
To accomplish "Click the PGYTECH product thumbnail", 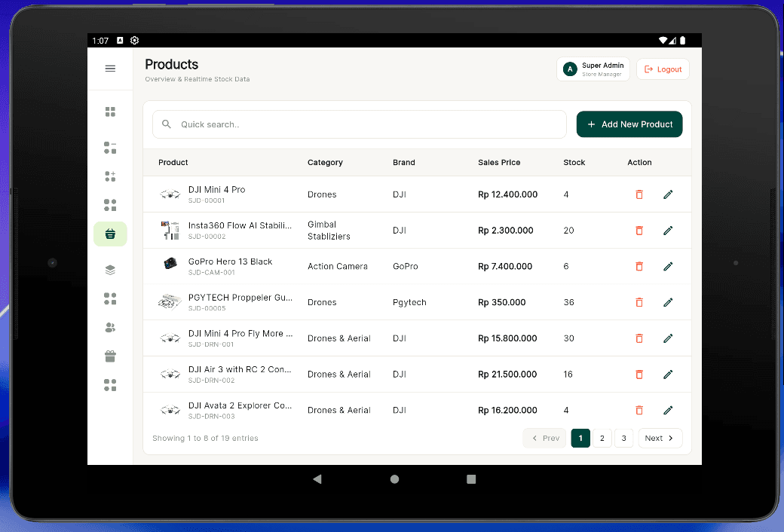I will pyautogui.click(x=170, y=302).
